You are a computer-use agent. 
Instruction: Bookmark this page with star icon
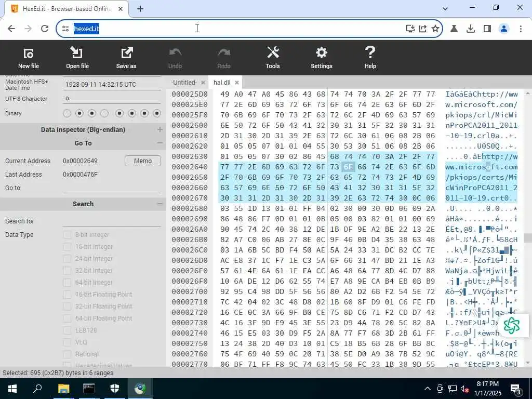click(435, 29)
